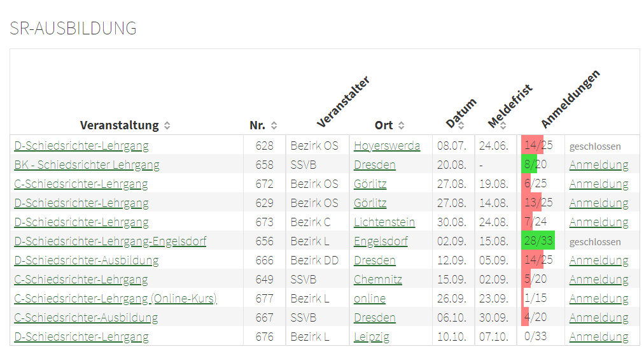Follow the Hoyerswerda location link
This screenshot has width=644, height=356.
(x=387, y=146)
